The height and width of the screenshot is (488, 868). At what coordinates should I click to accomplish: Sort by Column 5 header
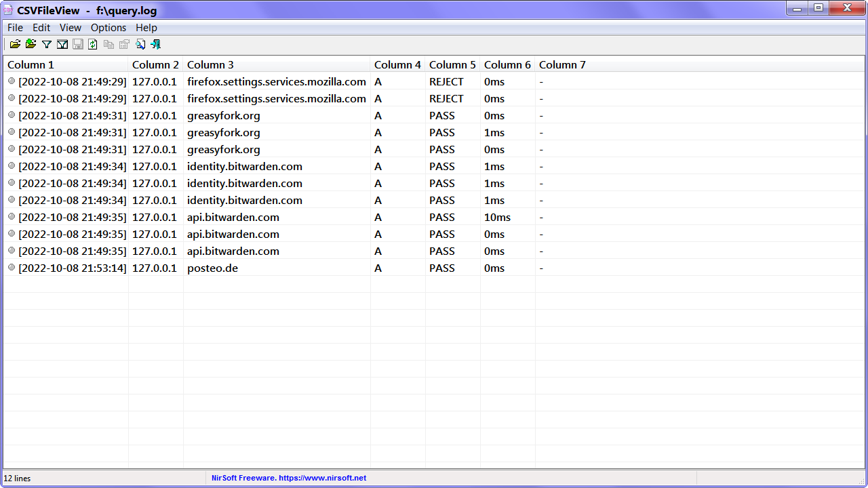coord(452,64)
